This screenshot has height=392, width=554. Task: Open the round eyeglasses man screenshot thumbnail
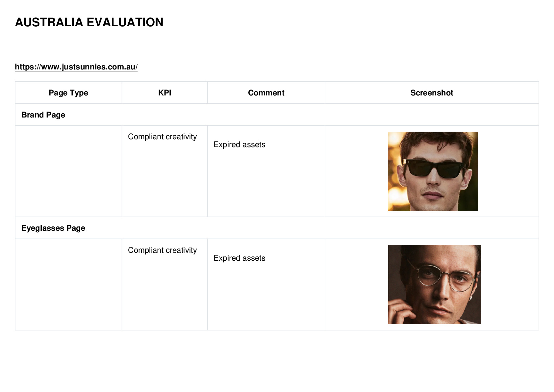tap(435, 284)
